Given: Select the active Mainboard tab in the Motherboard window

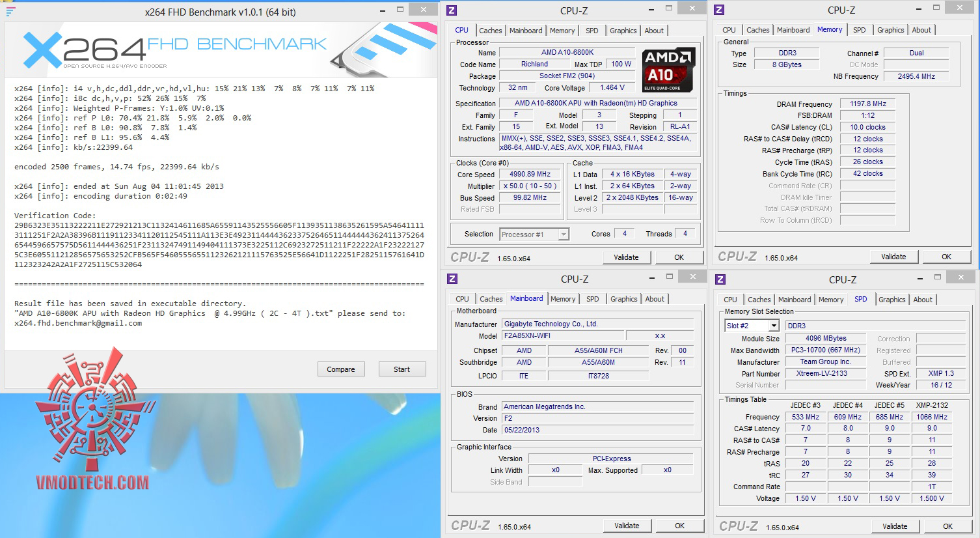Looking at the screenshot, I should [x=526, y=298].
